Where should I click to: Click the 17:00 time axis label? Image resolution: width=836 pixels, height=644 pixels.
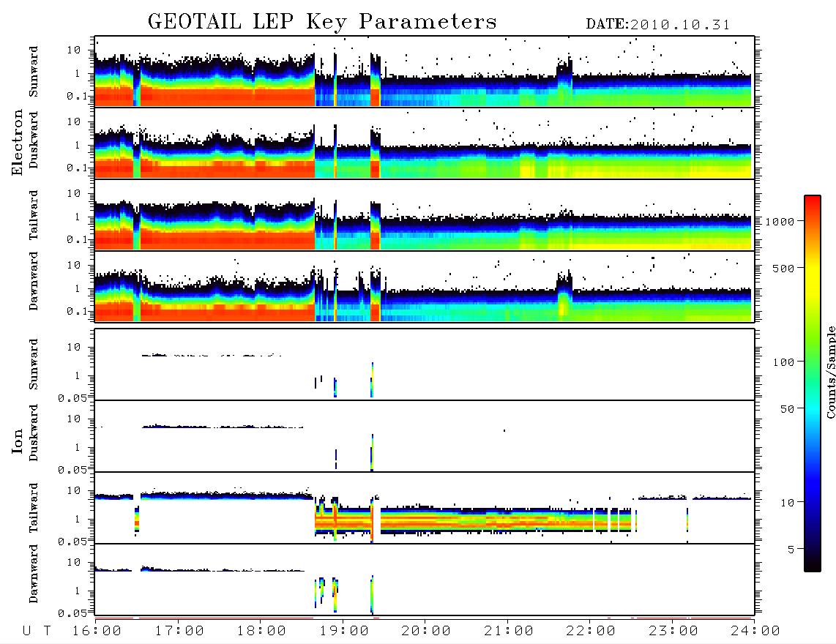179,632
